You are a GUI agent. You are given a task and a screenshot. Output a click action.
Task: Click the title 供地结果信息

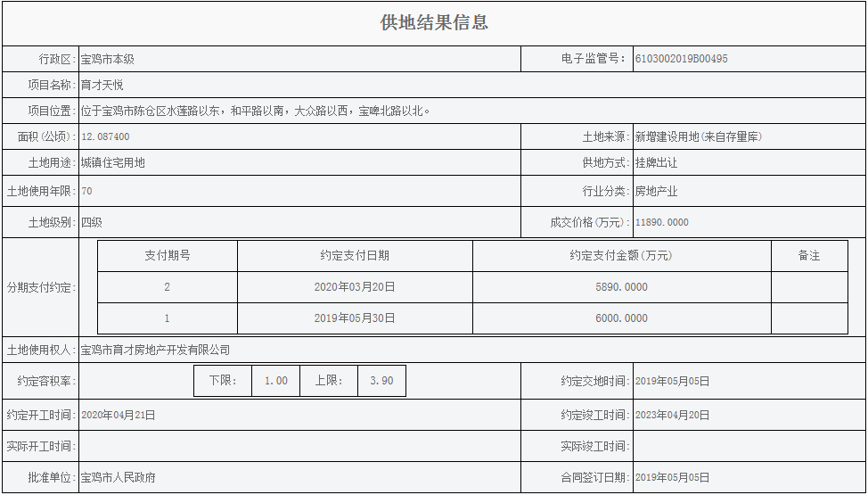tap(434, 22)
